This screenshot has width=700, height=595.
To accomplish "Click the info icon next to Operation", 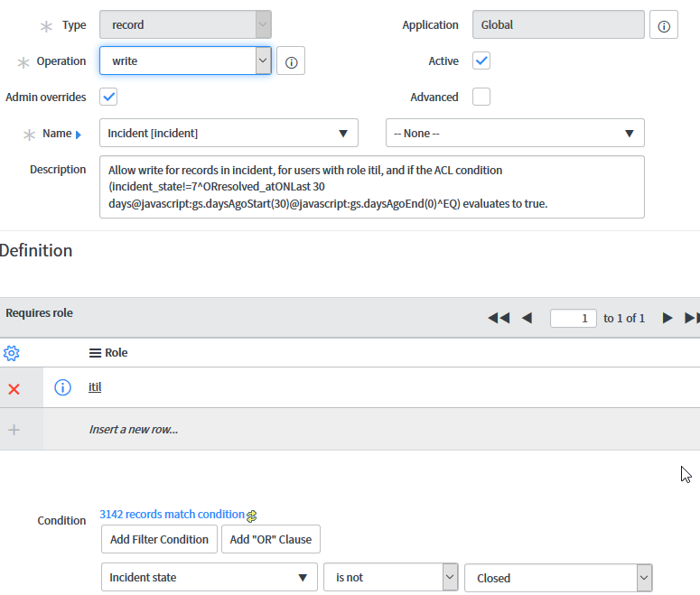I will [x=291, y=61].
